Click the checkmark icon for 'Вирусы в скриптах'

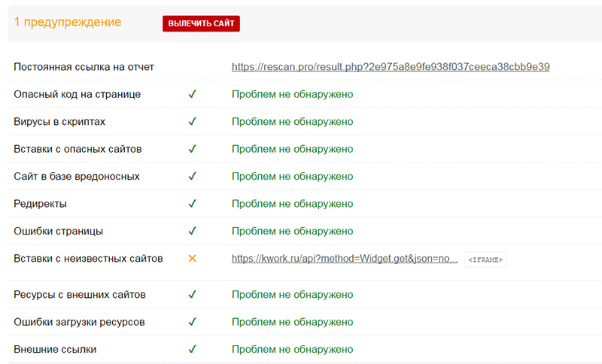(x=193, y=121)
